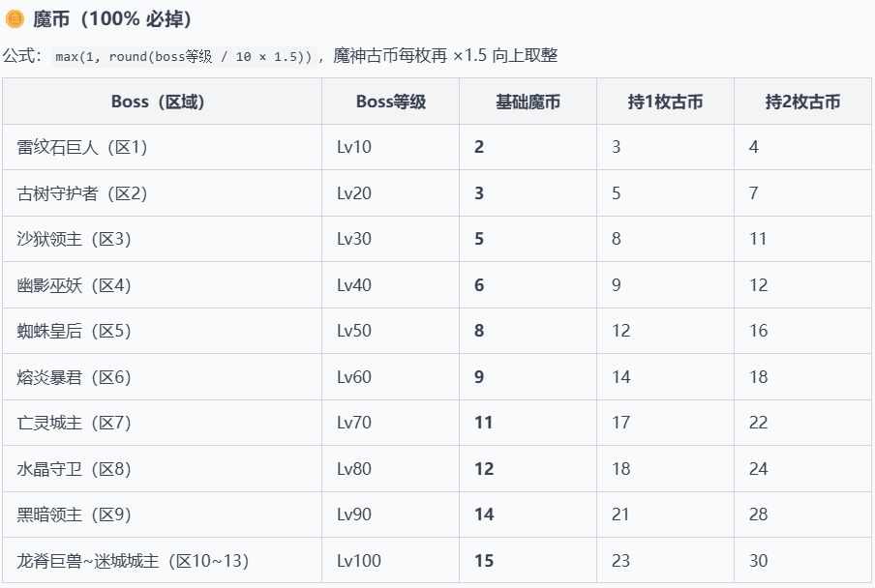This screenshot has width=875, height=588.
Task: Select the 亡灵城主（区7）cell
Action: coord(74,423)
